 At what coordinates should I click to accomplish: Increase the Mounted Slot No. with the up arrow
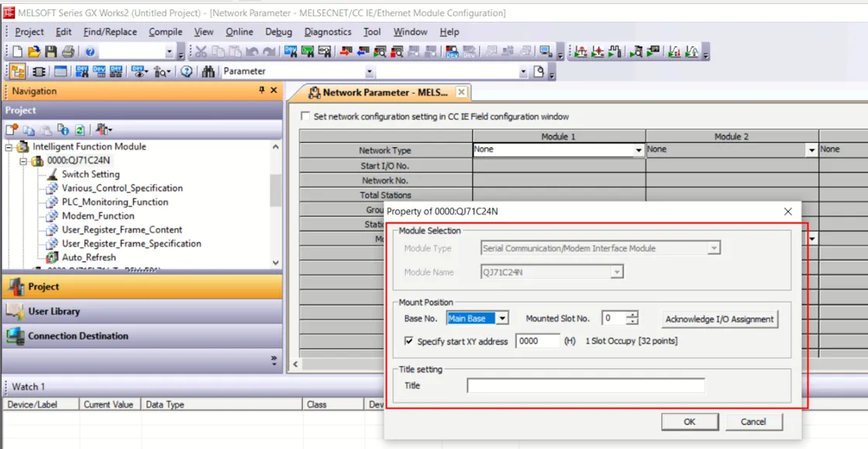632,315
